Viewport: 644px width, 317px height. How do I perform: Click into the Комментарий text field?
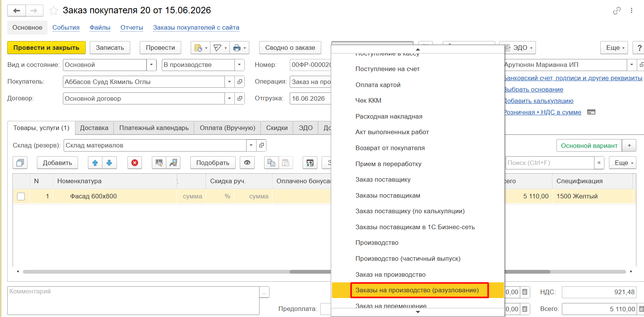(x=133, y=300)
